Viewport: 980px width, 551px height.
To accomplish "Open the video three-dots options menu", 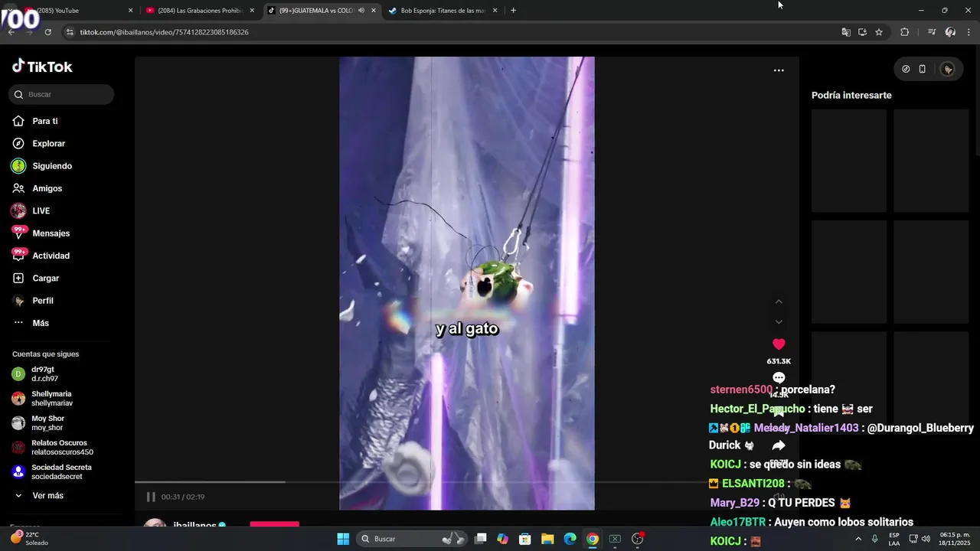I will (779, 70).
